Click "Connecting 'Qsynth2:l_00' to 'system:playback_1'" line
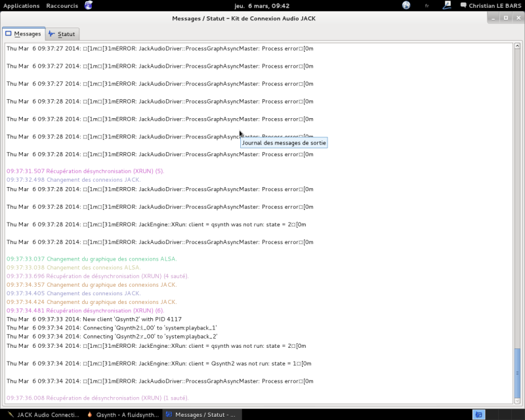 [x=112, y=328]
